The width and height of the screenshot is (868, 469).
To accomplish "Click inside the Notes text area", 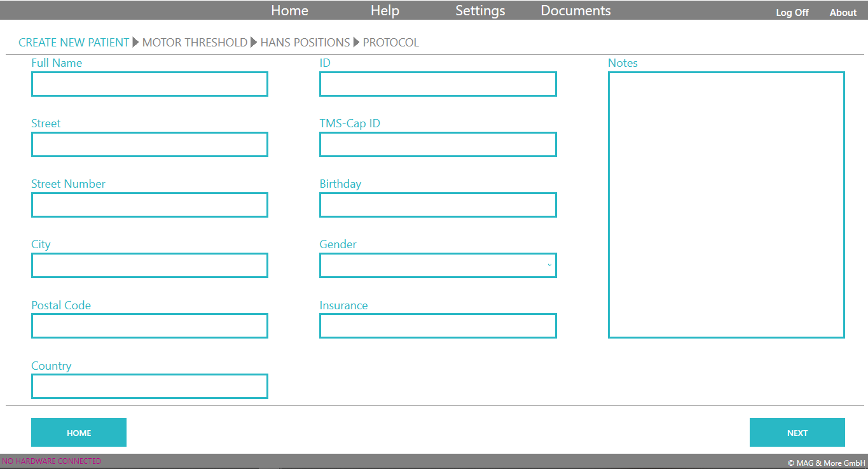I will pos(726,204).
